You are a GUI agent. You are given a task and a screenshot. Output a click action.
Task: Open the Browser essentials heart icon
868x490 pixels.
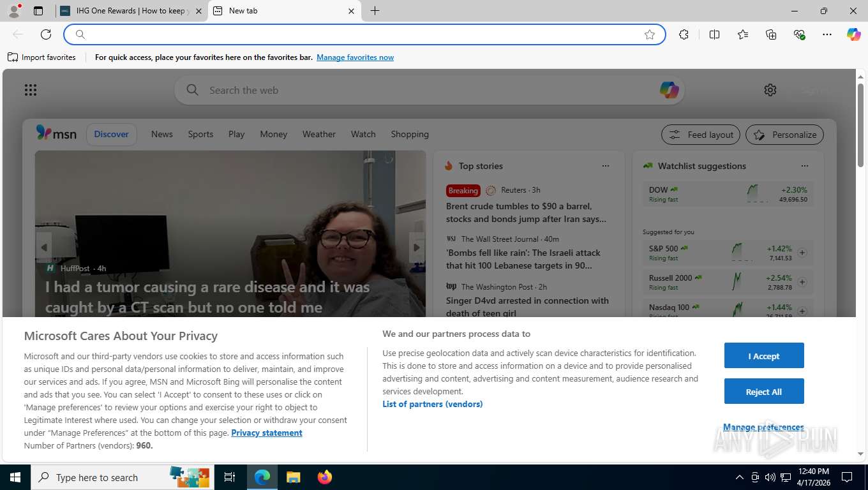pyautogui.click(x=799, y=34)
